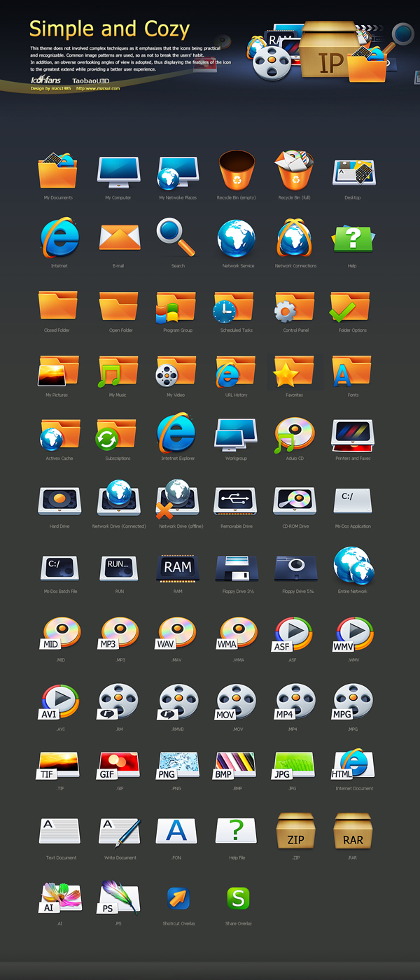420x980 pixels.
Task: Click the TaobaoUED logo
Action: 90,80
